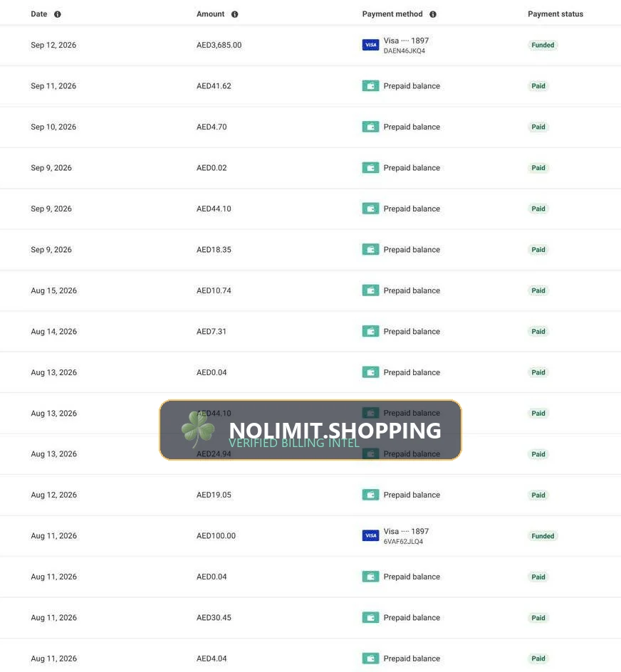Click the Visa card icon for Sep 12, 2026
This screenshot has height=672, width=621.
tap(370, 45)
